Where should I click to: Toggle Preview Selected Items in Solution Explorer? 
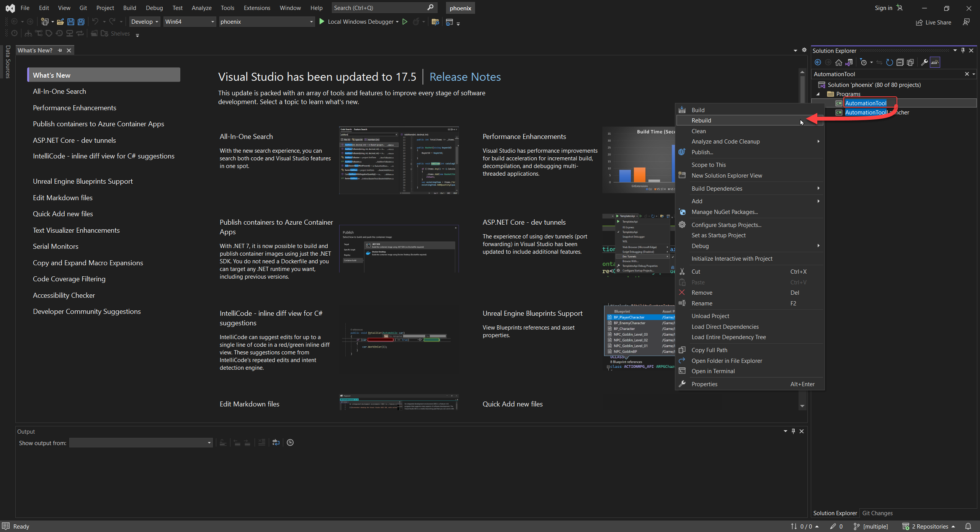tap(935, 62)
